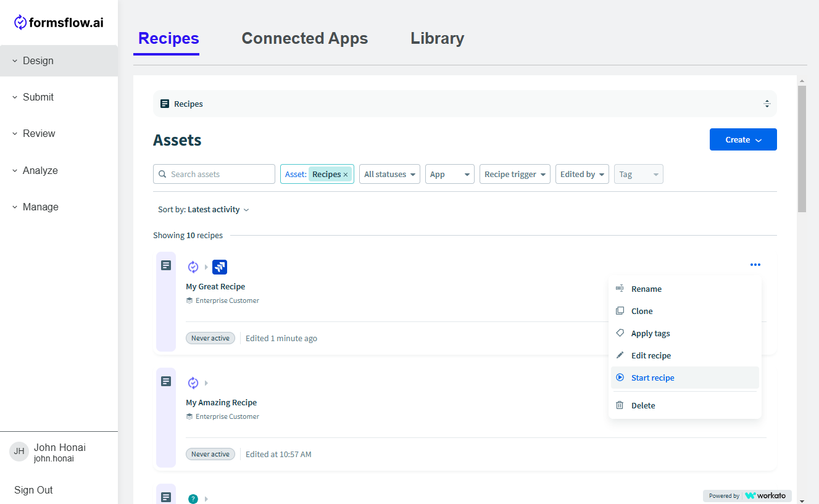Change the Sort by Latest activity order
The width and height of the screenshot is (819, 504).
point(204,210)
